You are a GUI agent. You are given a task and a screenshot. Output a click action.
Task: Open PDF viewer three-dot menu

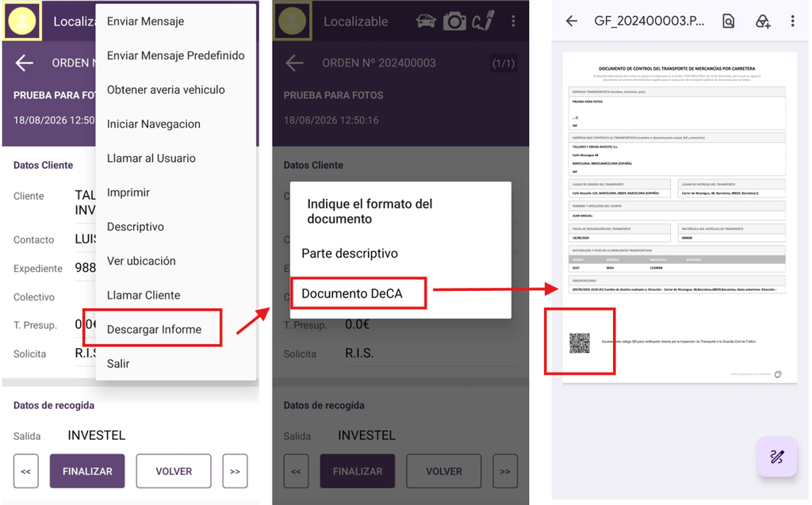coord(792,21)
